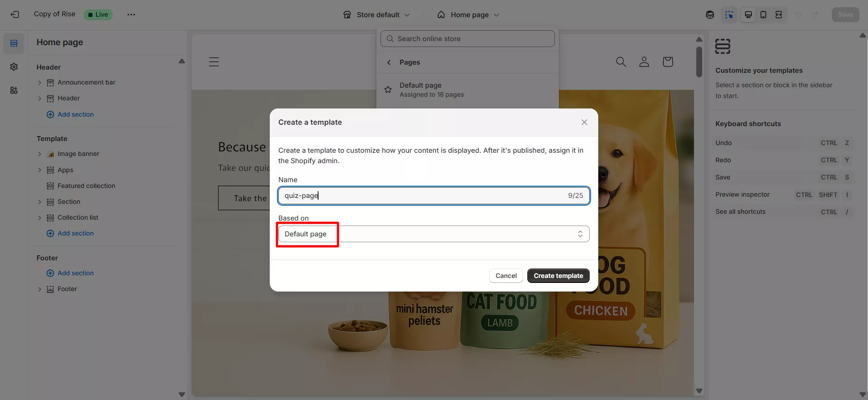Click the Create template button
Image resolution: width=868 pixels, height=400 pixels.
[x=558, y=276]
